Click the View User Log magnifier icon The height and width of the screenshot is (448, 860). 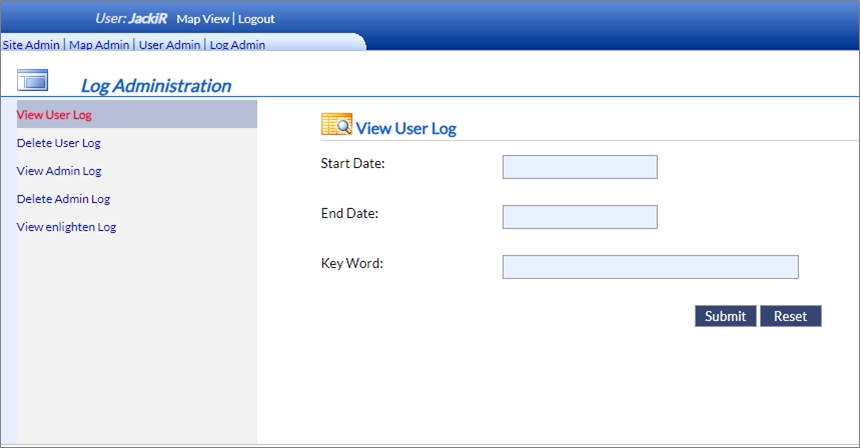tap(336, 125)
